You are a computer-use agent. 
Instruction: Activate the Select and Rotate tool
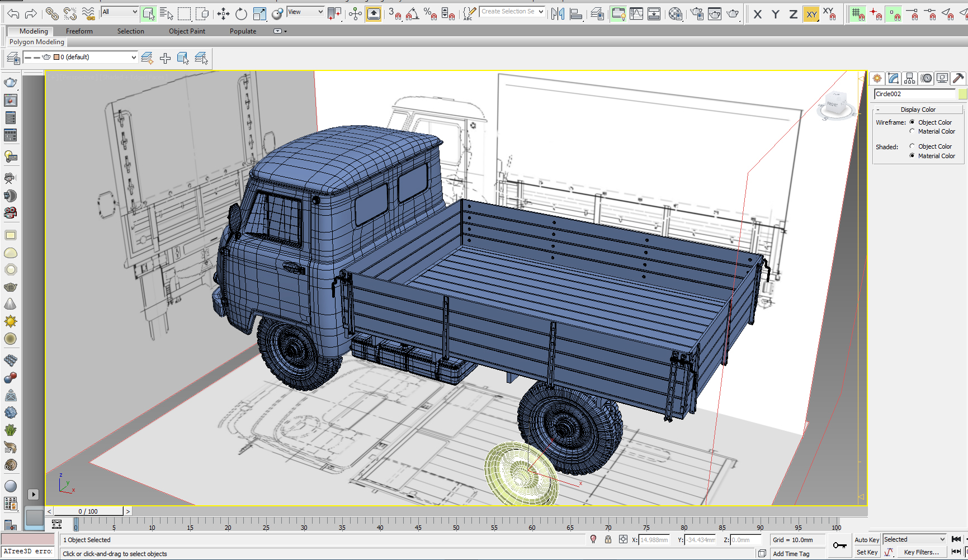[241, 14]
